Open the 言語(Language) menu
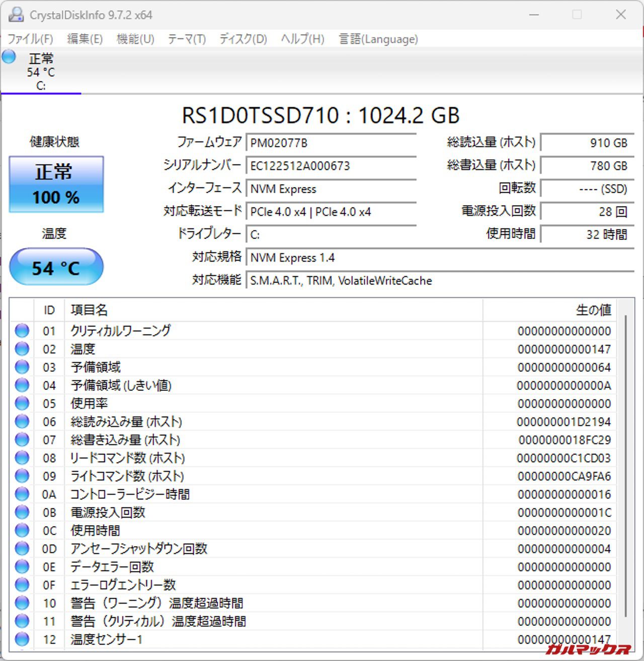 tap(378, 39)
